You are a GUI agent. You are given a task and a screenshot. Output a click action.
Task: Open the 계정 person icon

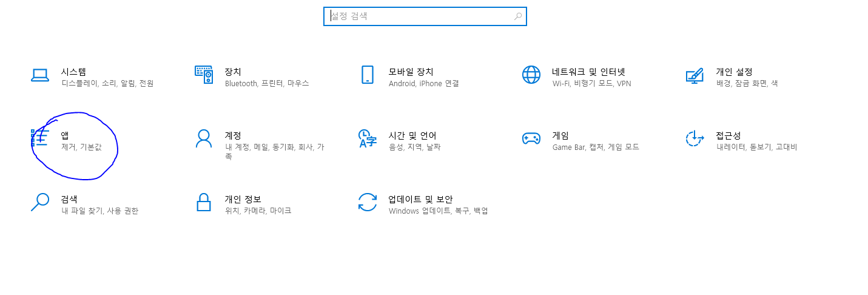coord(204,138)
